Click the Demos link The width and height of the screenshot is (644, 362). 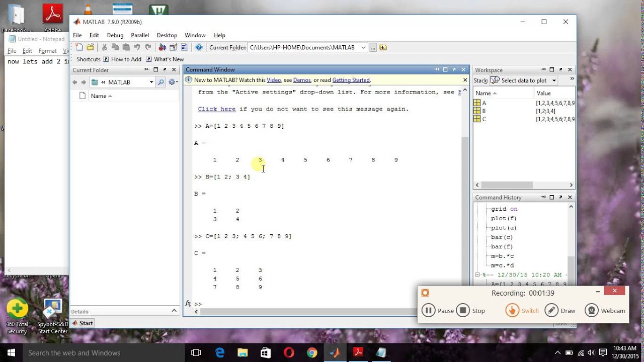coord(302,80)
